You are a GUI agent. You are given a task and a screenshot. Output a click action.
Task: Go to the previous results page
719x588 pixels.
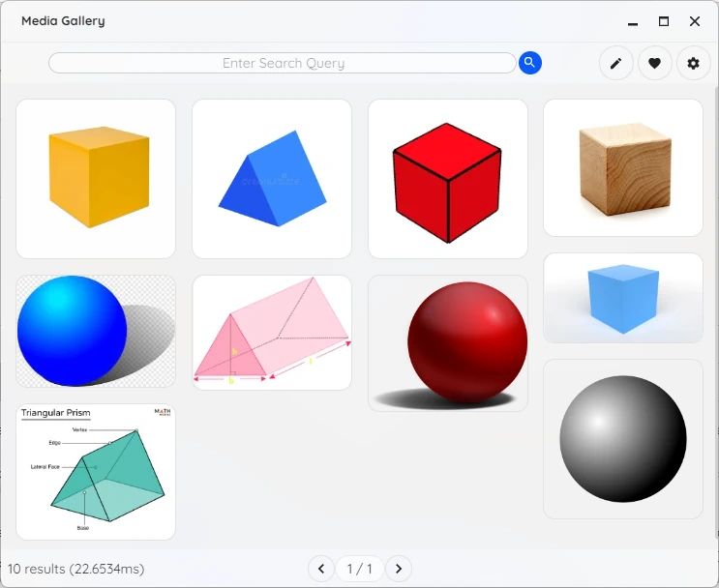tap(320, 569)
